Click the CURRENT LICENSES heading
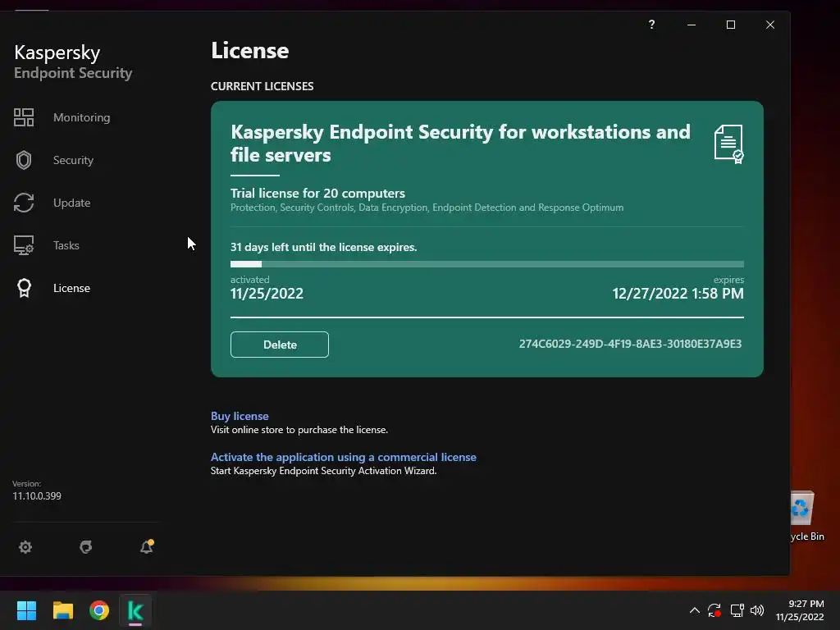This screenshot has width=840, height=630. (x=262, y=86)
